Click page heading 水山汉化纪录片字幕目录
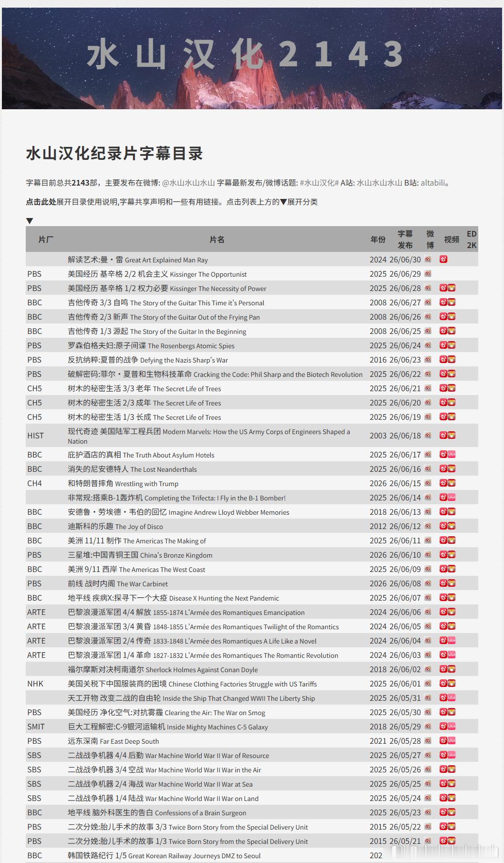504x863 pixels. point(114,154)
